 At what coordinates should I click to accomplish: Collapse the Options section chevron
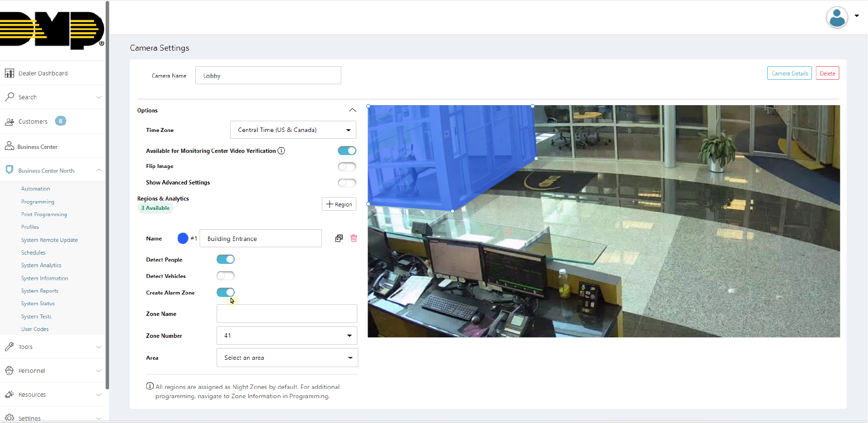352,110
